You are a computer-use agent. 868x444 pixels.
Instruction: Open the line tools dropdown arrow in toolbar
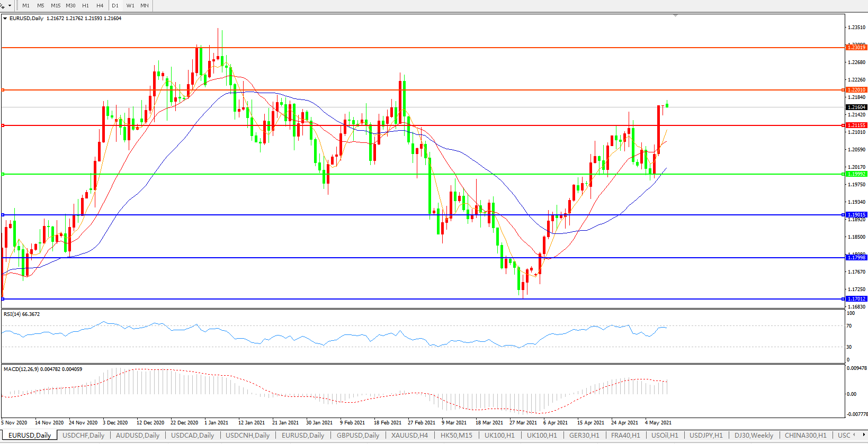coord(10,6)
